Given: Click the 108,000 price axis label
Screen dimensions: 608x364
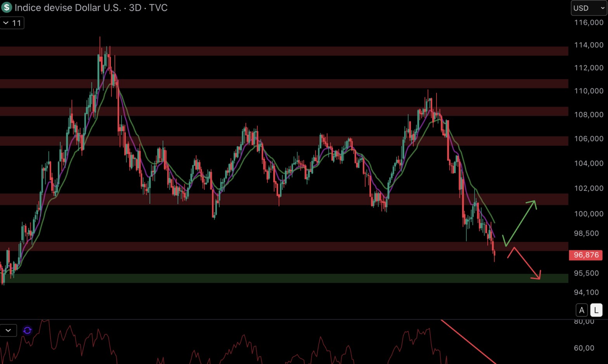Looking at the screenshot, I should point(589,115).
